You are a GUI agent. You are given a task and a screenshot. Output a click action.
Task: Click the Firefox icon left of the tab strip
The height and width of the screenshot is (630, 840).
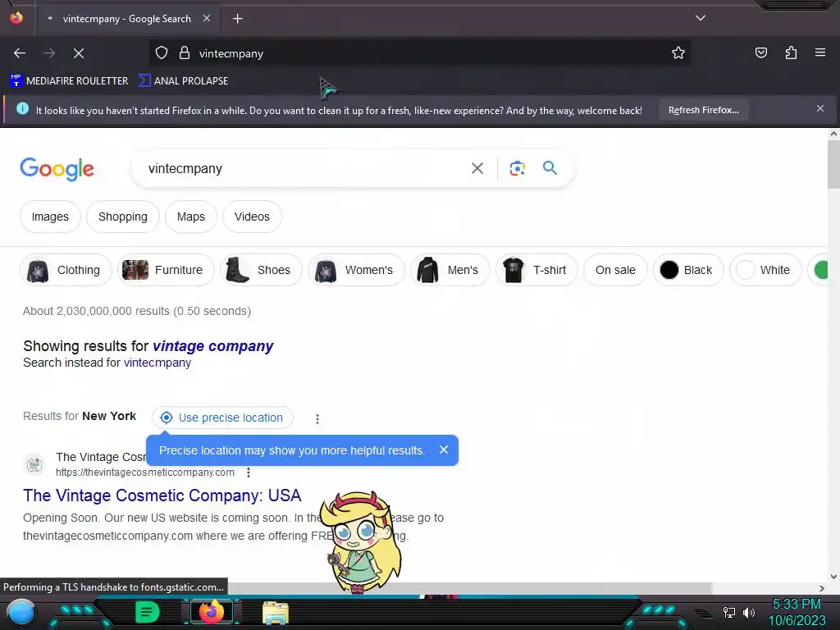[x=16, y=18]
